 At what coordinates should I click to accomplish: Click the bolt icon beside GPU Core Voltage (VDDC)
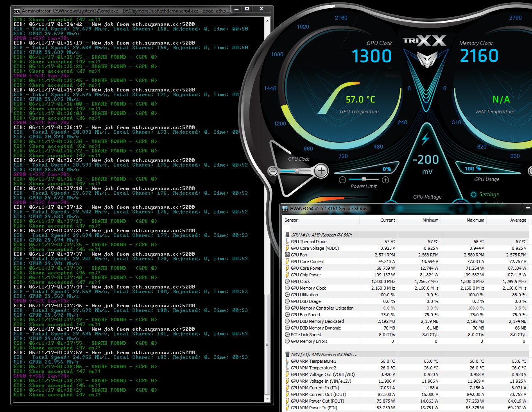[x=287, y=248]
